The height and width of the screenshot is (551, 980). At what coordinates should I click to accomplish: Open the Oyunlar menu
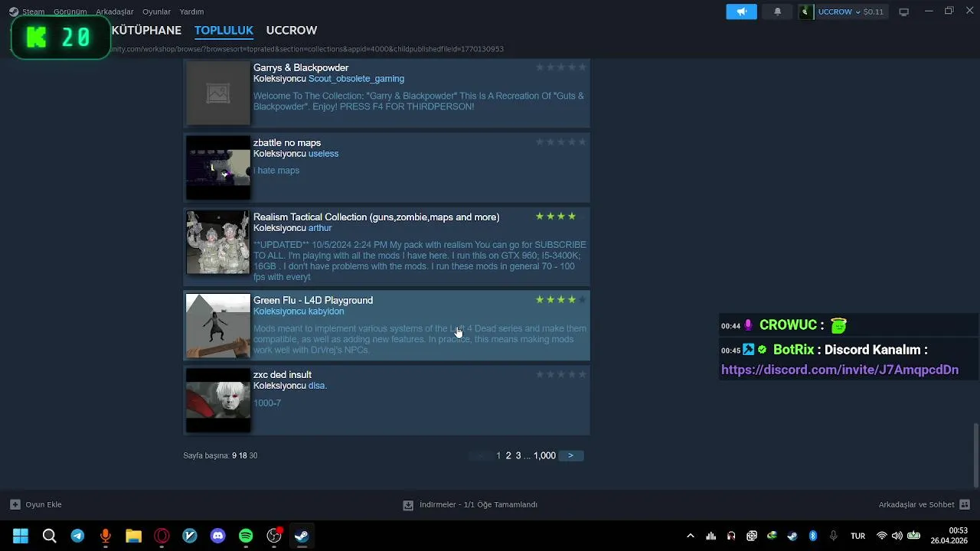tap(156, 11)
